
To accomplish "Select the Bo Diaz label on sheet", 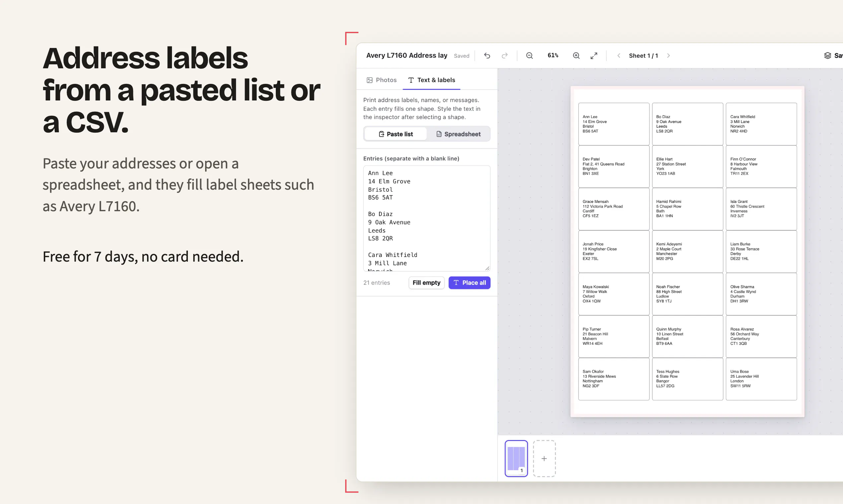I will tap(687, 124).
